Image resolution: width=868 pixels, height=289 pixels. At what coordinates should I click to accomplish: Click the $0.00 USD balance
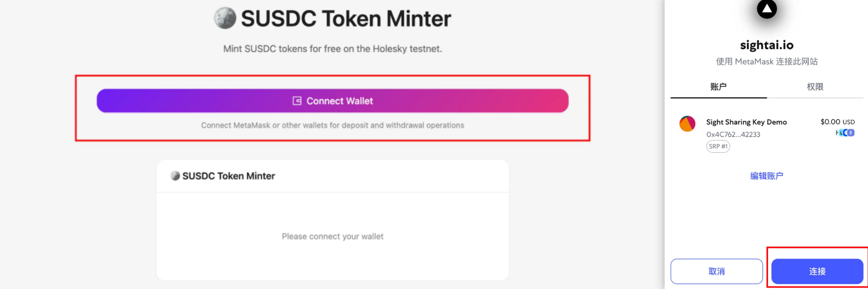coord(837,122)
